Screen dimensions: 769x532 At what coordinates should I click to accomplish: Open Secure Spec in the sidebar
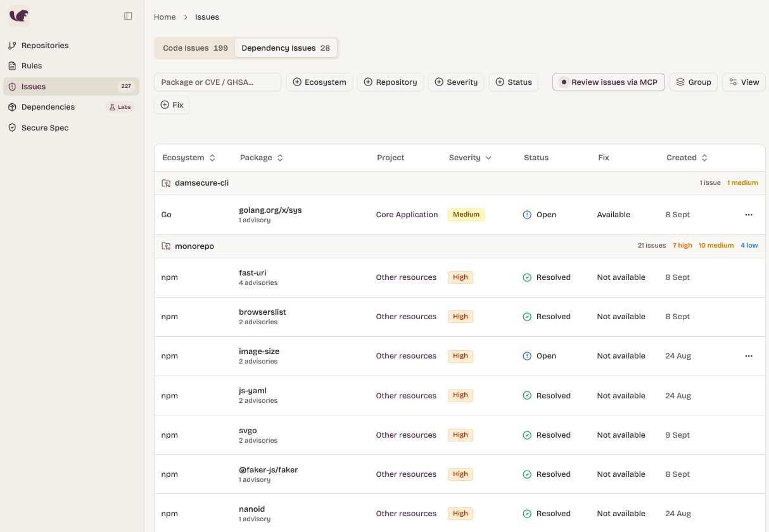coord(71,128)
